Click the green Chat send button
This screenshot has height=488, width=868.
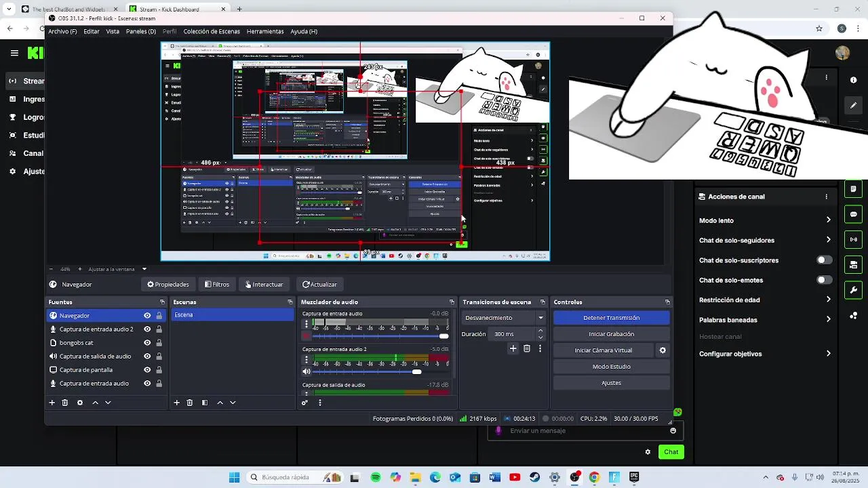(671, 452)
